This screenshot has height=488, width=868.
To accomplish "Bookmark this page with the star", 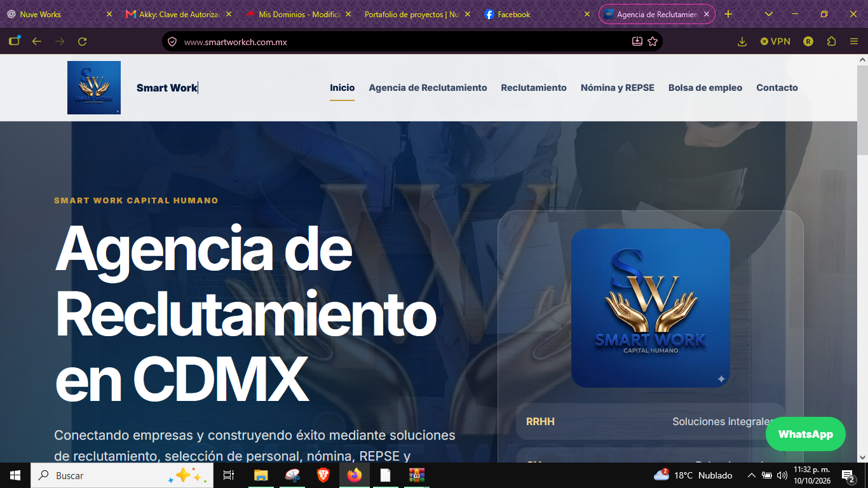I will [x=653, y=41].
